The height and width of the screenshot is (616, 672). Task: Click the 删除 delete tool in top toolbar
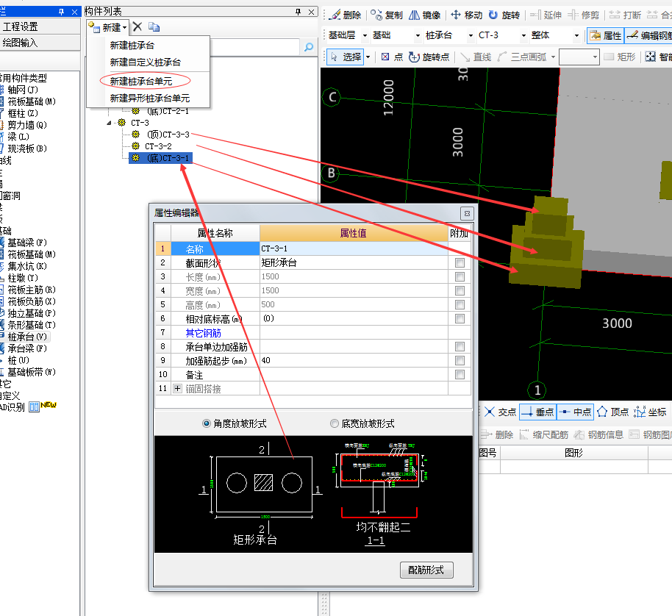click(346, 15)
